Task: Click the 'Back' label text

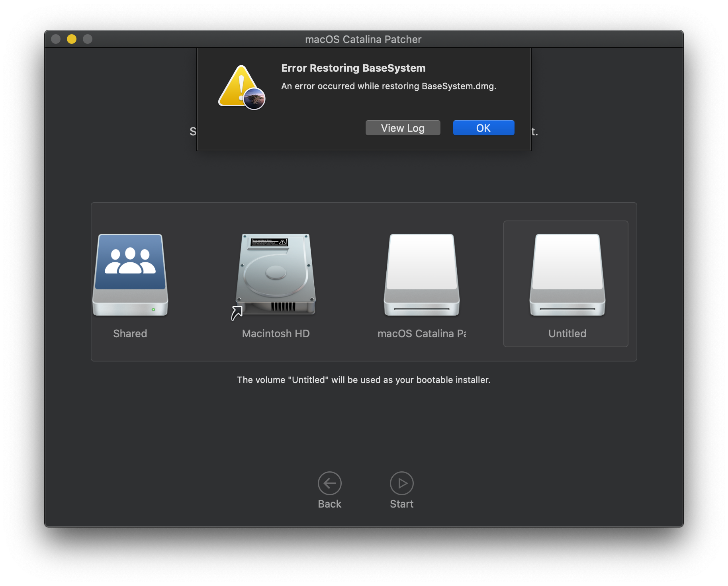Action: (329, 504)
